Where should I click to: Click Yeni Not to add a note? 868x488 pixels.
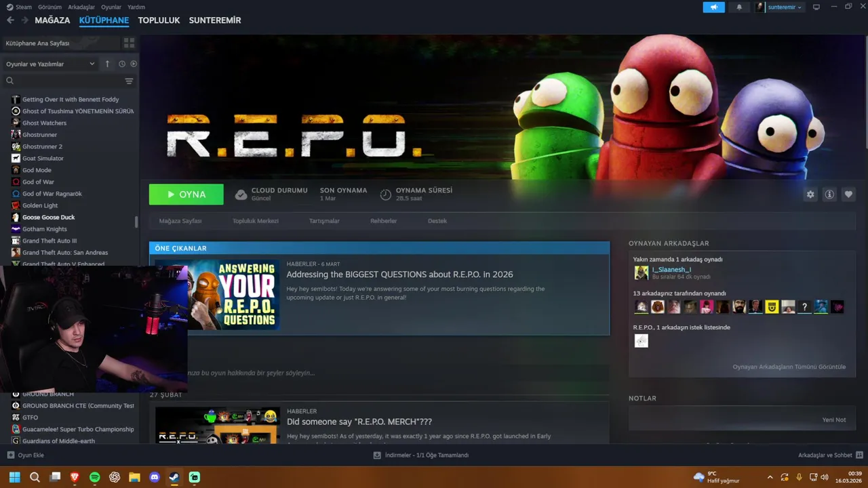click(x=834, y=420)
